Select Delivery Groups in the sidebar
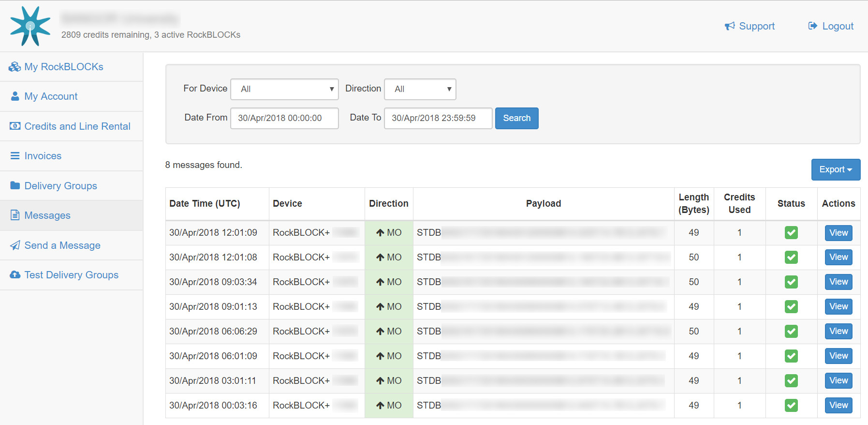Viewport: 868px width, 425px height. [x=72, y=186]
